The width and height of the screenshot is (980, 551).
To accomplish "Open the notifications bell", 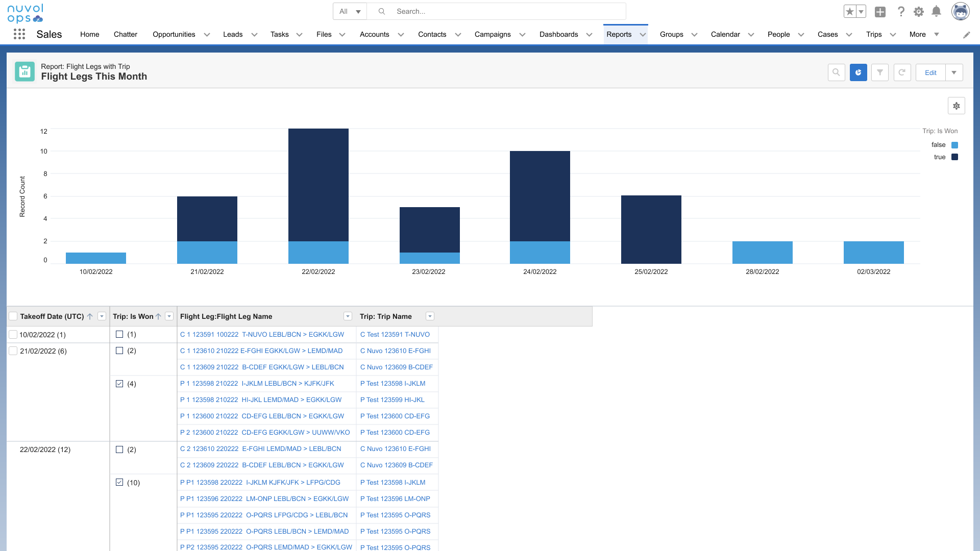I will (936, 11).
